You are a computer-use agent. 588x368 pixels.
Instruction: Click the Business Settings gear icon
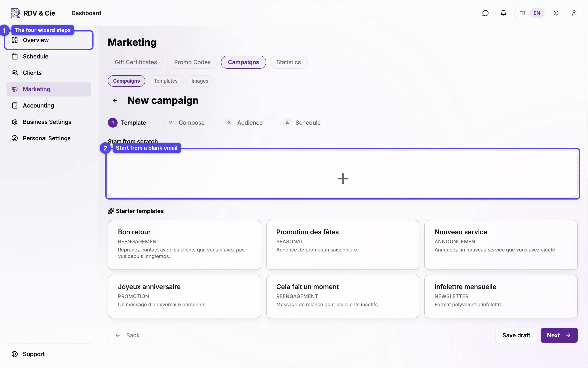[x=15, y=122]
